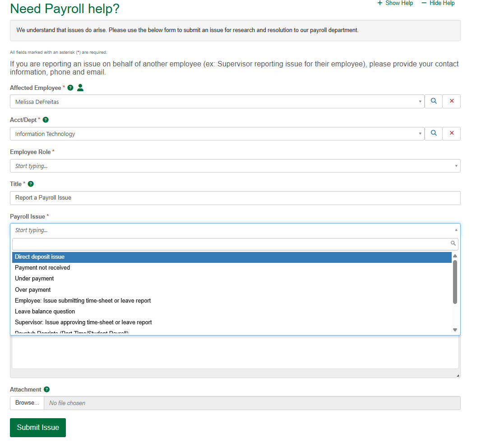Clear the Affected Employee field with X
Screen dimensions: 481x448
click(452, 102)
